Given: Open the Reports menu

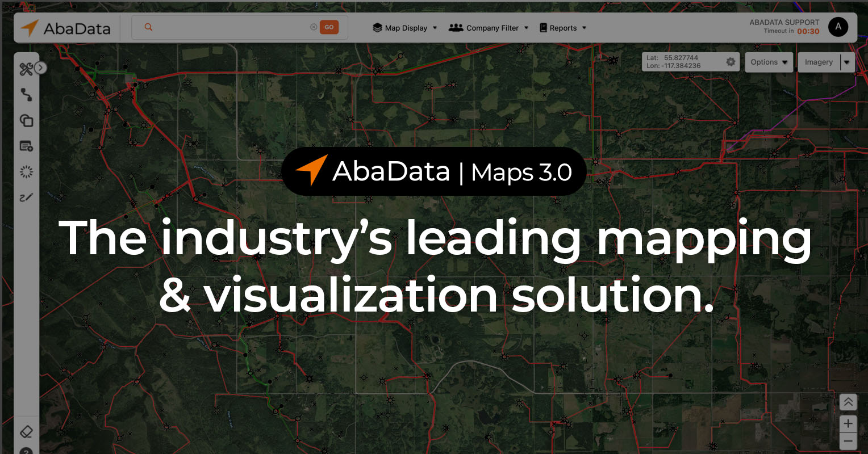Looking at the screenshot, I should 562,28.
